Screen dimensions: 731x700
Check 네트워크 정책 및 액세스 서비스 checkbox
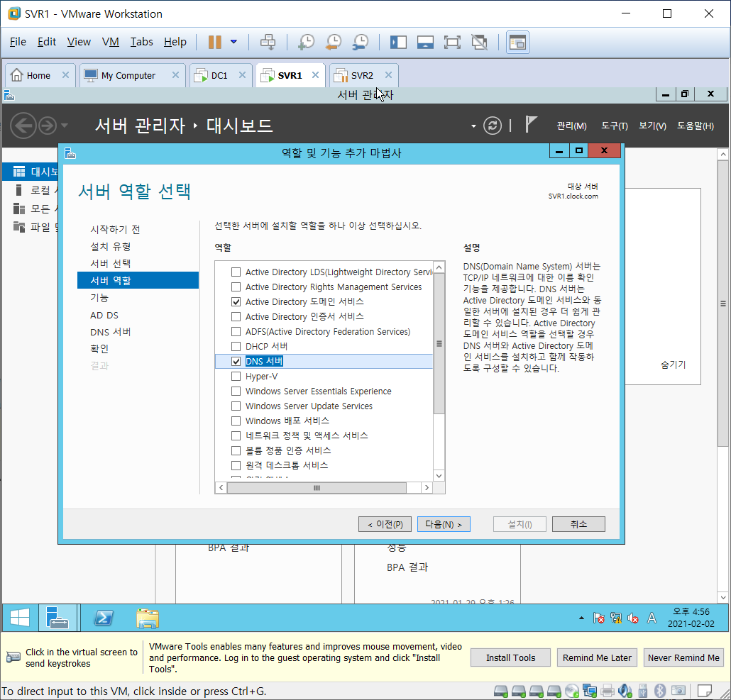pos(236,436)
